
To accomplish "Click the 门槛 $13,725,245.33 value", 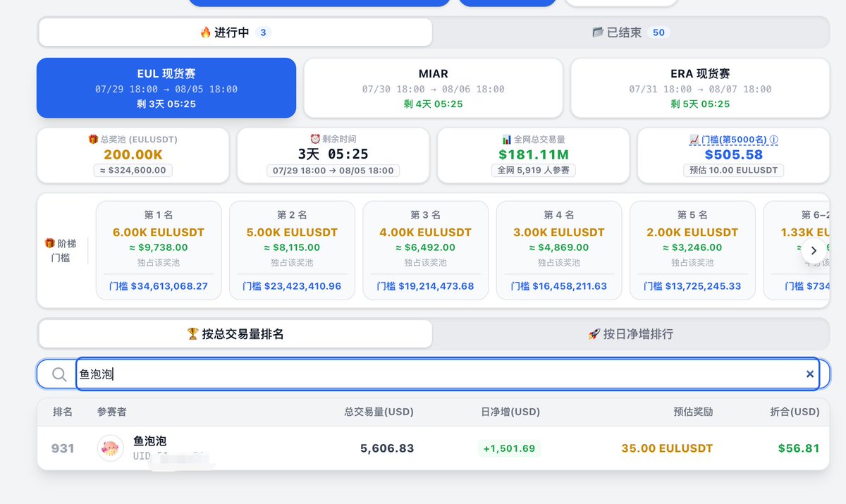I will coord(692,286).
